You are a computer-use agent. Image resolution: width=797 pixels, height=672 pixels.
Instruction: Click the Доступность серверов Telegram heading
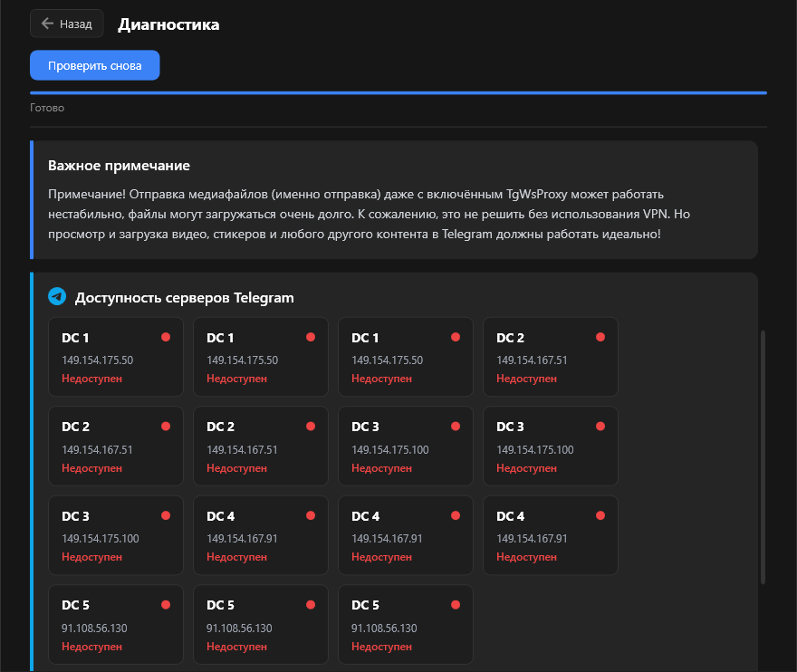click(x=185, y=297)
